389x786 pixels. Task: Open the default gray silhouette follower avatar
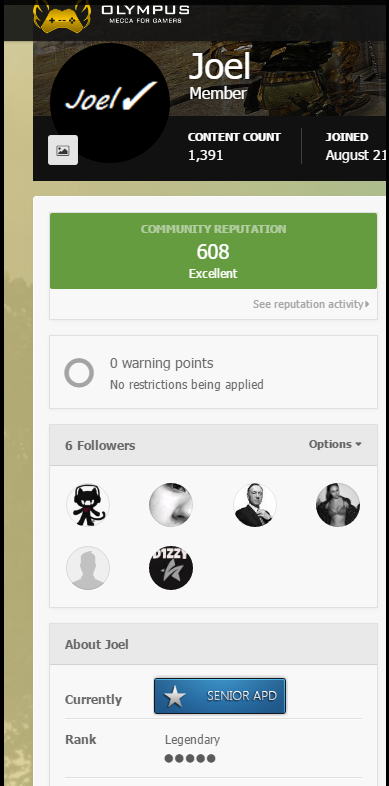tap(88, 568)
